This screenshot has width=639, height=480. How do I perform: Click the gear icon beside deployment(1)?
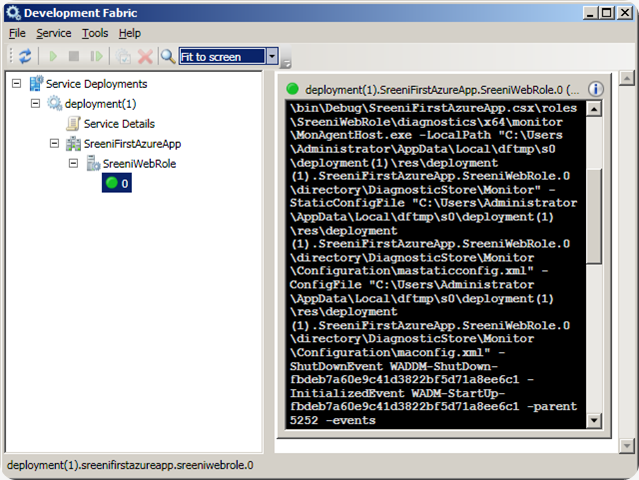pyautogui.click(x=55, y=103)
